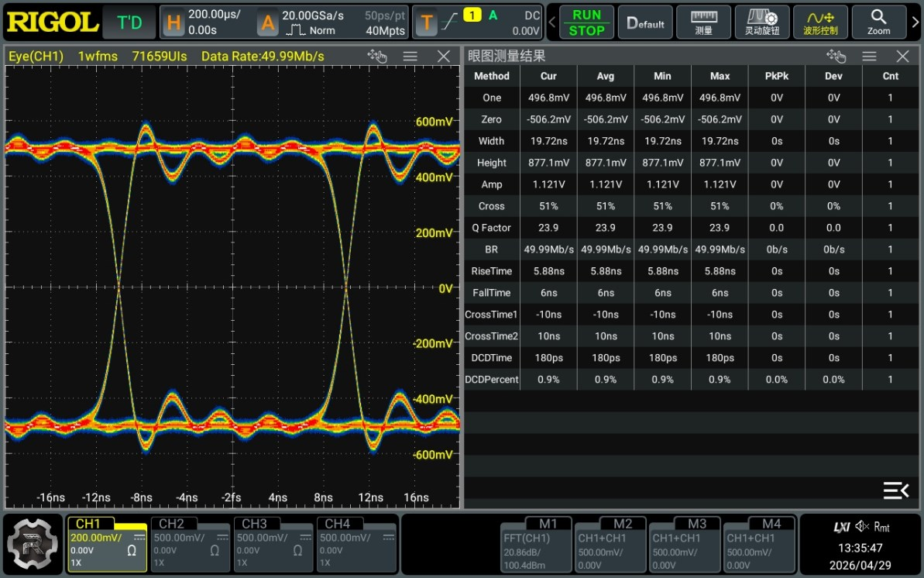Screen dimensions: 924x578
Task: Toggle the RUN/STOP button
Action: tap(586, 22)
